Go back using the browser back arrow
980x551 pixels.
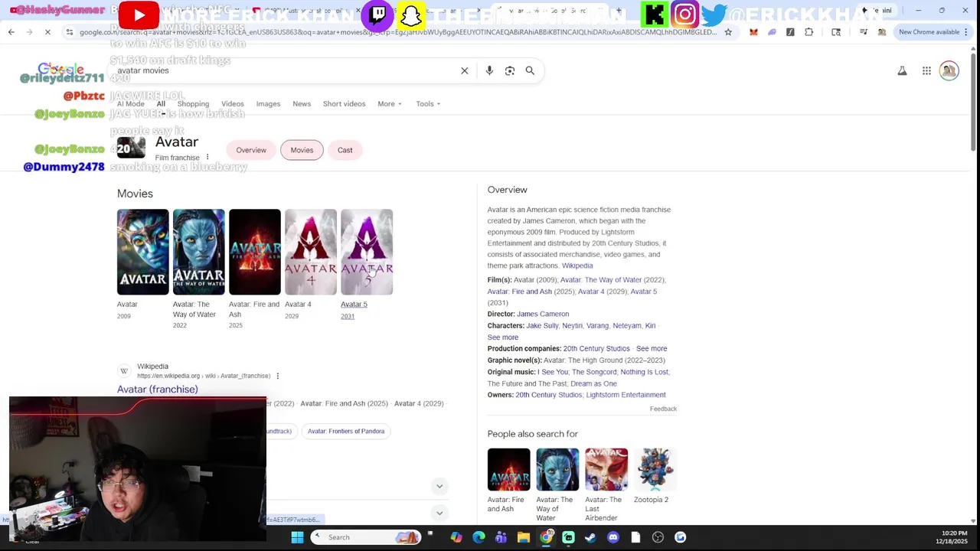11,32
